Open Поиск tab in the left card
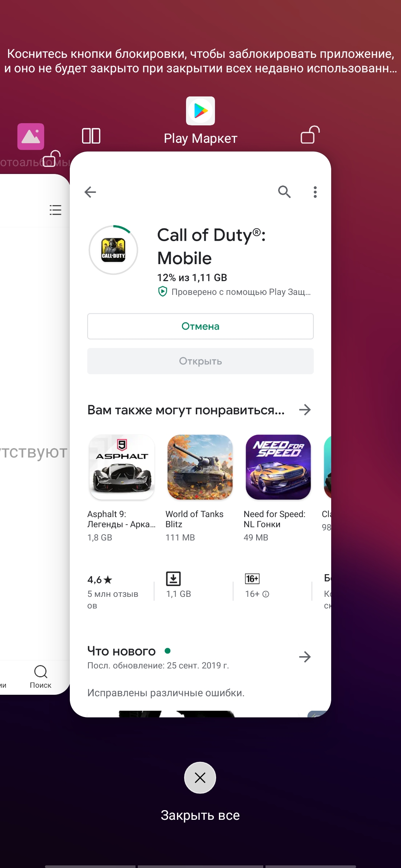Viewport: 401px width, 868px height. pos(40,677)
